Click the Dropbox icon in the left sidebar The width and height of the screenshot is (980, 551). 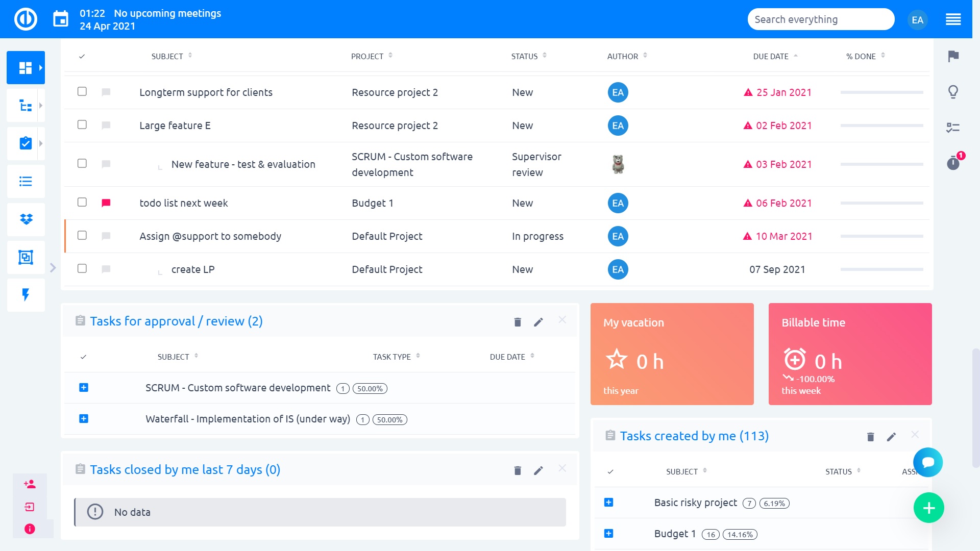point(26,219)
